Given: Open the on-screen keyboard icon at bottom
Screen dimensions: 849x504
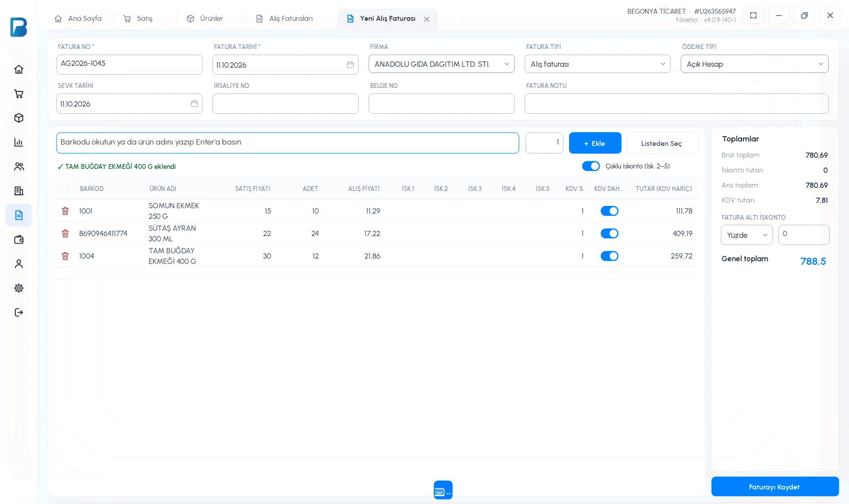Looking at the screenshot, I should coord(443,490).
